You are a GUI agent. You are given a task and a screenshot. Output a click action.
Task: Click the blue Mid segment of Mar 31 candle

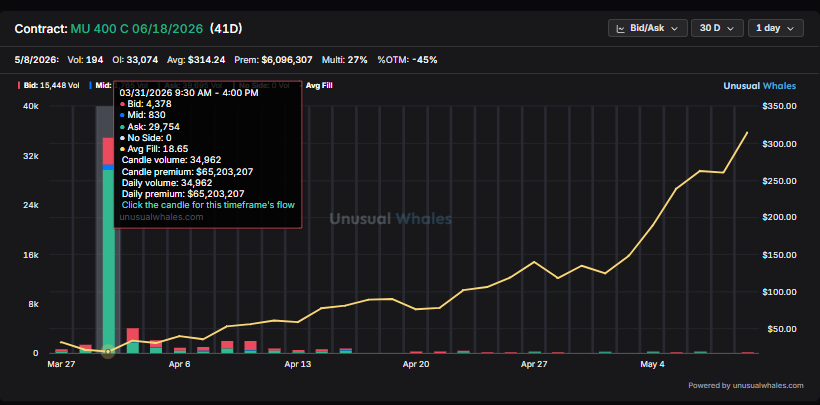tap(108, 167)
